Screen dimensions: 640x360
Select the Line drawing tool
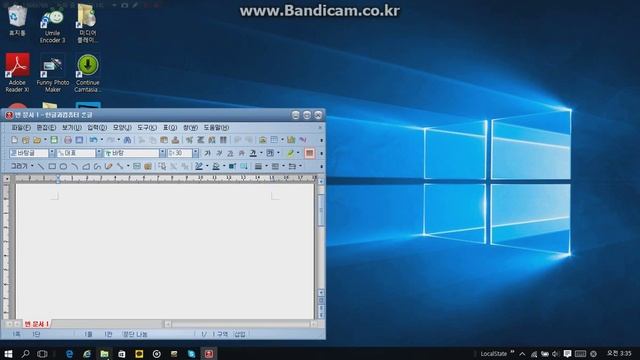click(x=41, y=166)
